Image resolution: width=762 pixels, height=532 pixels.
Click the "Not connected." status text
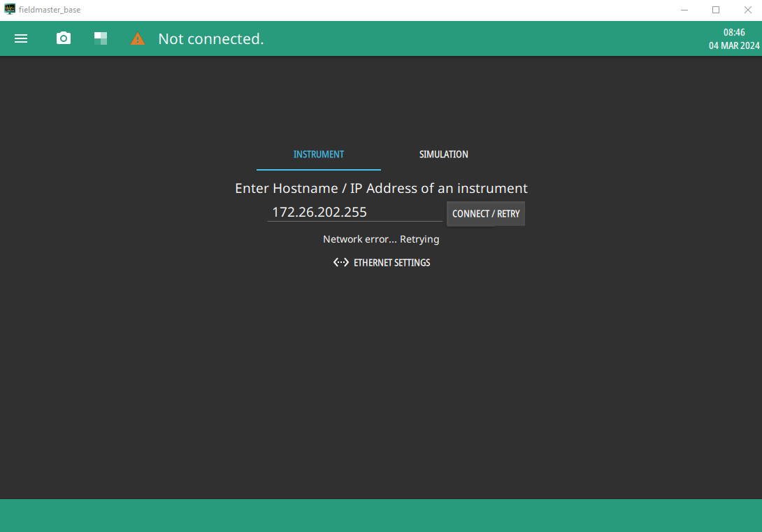[211, 39]
